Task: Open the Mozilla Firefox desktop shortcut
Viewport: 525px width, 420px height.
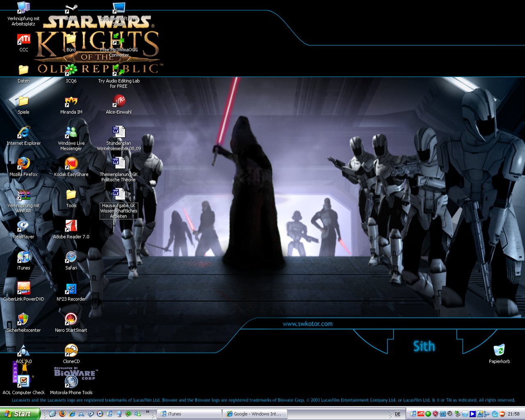Action: pos(23,164)
